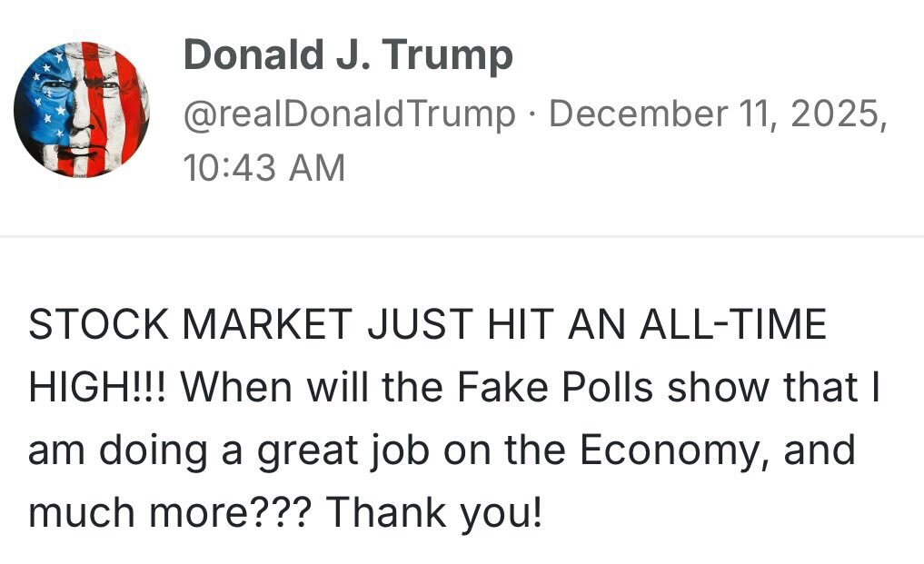This screenshot has width=924, height=564.
Task: Open the "Donald J. Trump" display name
Action: pyautogui.click(x=347, y=55)
